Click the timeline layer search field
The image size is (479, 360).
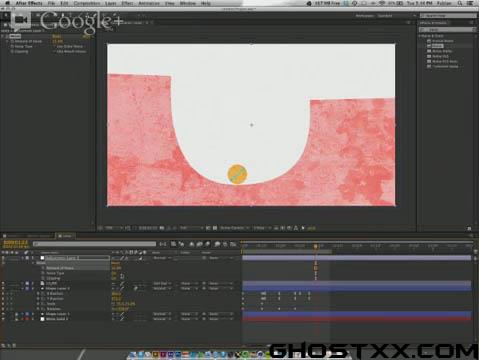click(94, 244)
